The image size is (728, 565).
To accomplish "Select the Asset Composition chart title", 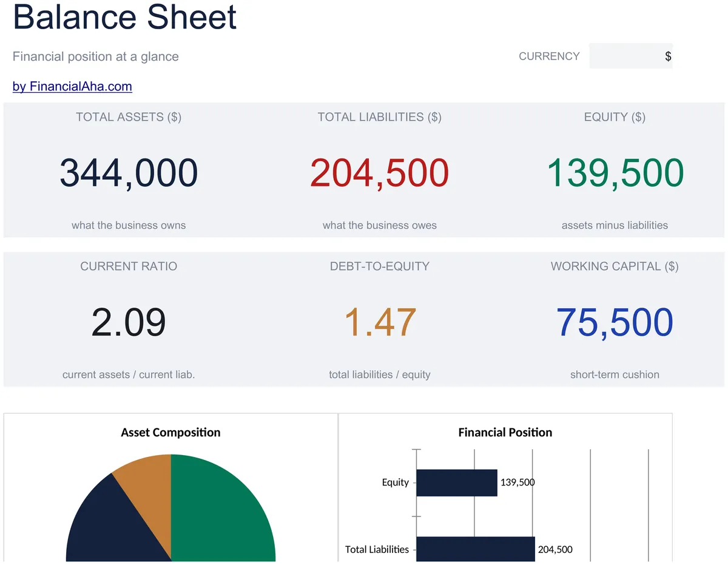I will [170, 433].
